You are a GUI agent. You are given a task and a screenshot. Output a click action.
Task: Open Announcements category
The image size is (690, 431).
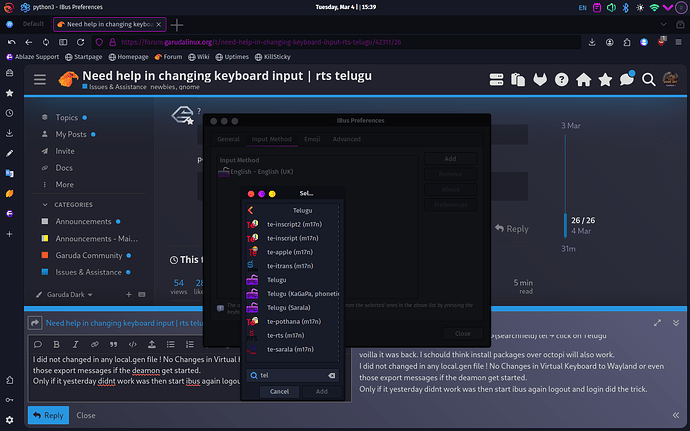pos(83,221)
